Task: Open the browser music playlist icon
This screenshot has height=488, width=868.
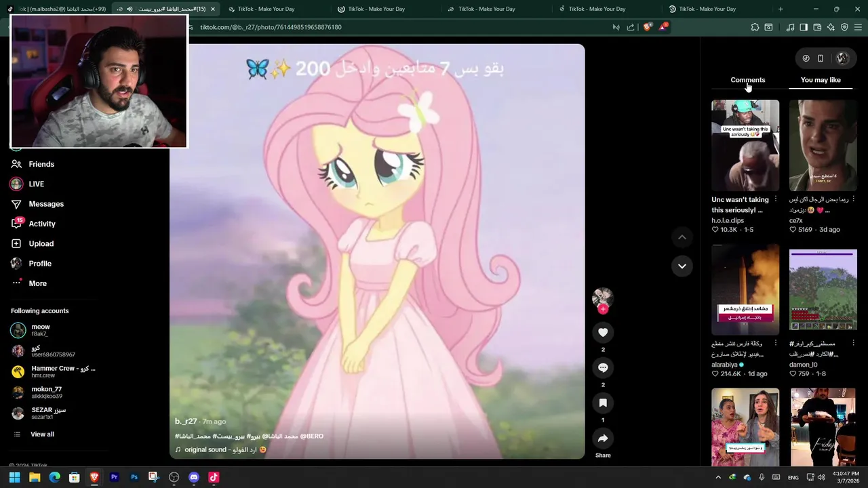Action: coord(790,27)
